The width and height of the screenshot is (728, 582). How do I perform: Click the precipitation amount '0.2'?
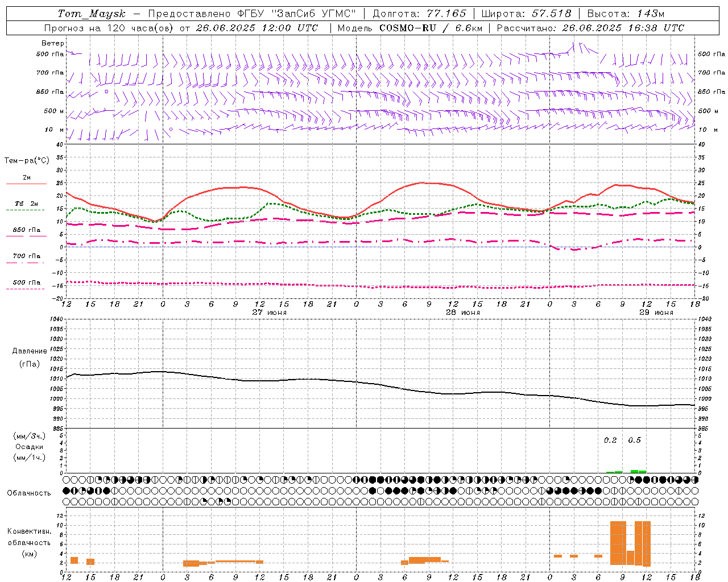610,440
